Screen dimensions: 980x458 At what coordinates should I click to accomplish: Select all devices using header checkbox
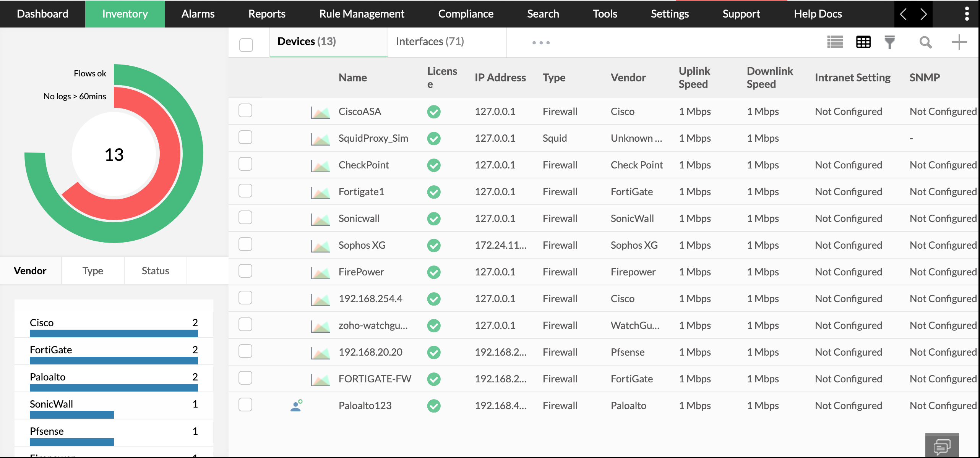246,45
